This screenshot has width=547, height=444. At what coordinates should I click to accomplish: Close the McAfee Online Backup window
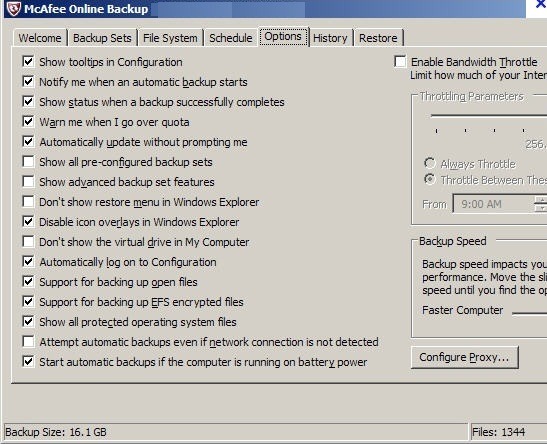point(541,4)
